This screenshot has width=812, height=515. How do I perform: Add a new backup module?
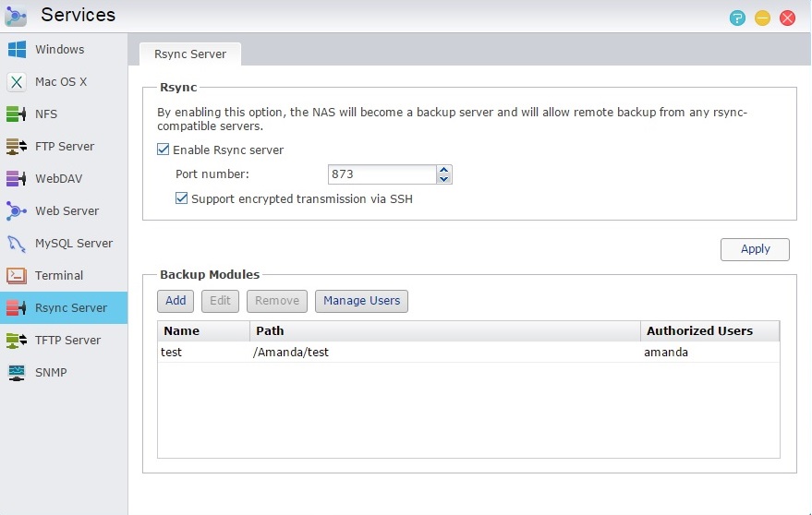[176, 301]
